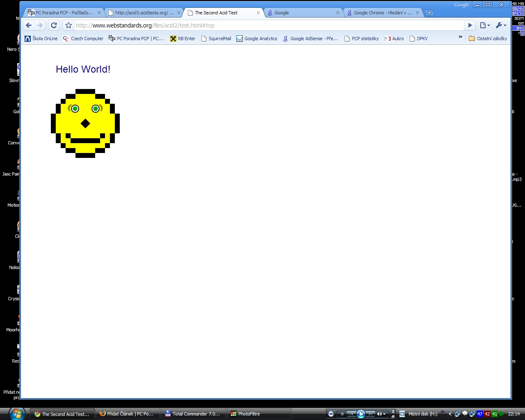Image resolution: width=525 pixels, height=420 pixels.
Task: Play media in taskbar player
Action: [x=361, y=414]
